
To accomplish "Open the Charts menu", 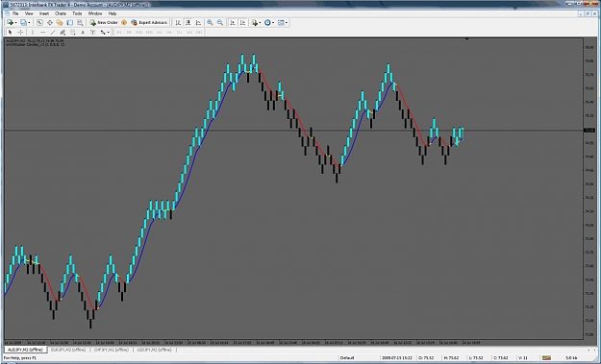I will [x=61, y=13].
